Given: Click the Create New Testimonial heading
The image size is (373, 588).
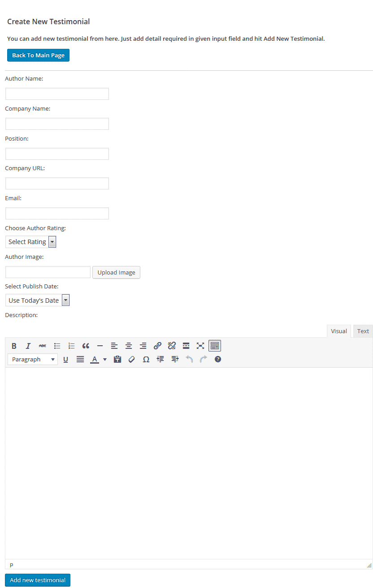Looking at the screenshot, I should (x=48, y=21).
